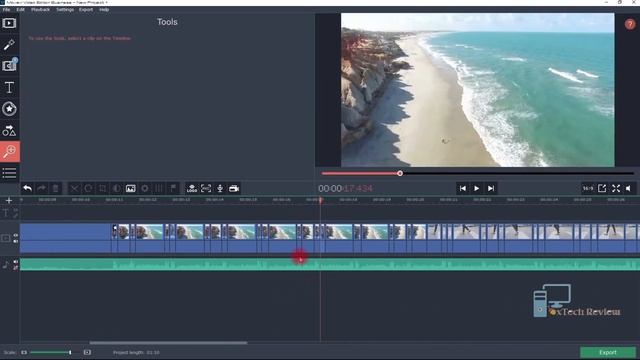Open the Titles T tab
Image resolution: width=640 pixels, height=360 pixels.
pos(9,87)
